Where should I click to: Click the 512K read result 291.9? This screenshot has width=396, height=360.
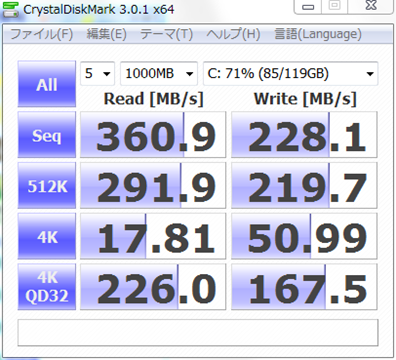[x=153, y=185]
